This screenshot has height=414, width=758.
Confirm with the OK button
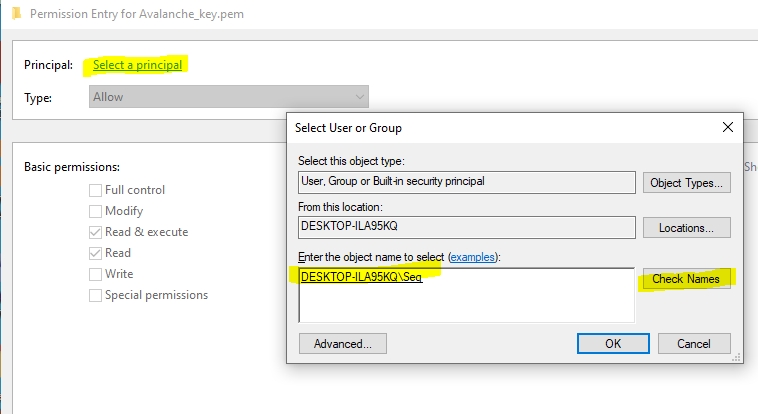(613, 343)
